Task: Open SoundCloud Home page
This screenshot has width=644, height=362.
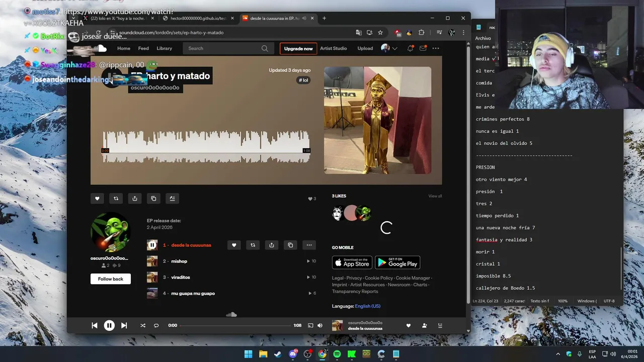Action: pyautogui.click(x=124, y=48)
